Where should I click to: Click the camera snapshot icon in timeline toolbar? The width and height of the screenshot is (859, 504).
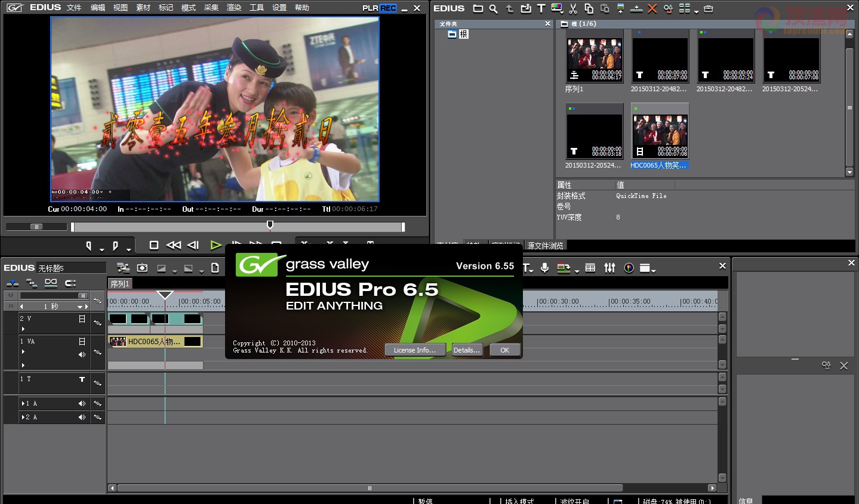click(x=142, y=268)
